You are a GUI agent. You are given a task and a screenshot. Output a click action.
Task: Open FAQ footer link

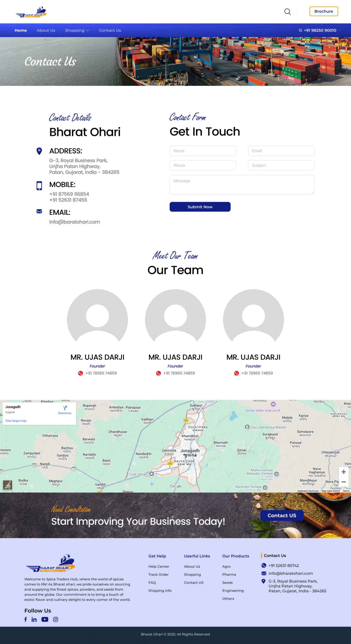(x=152, y=582)
